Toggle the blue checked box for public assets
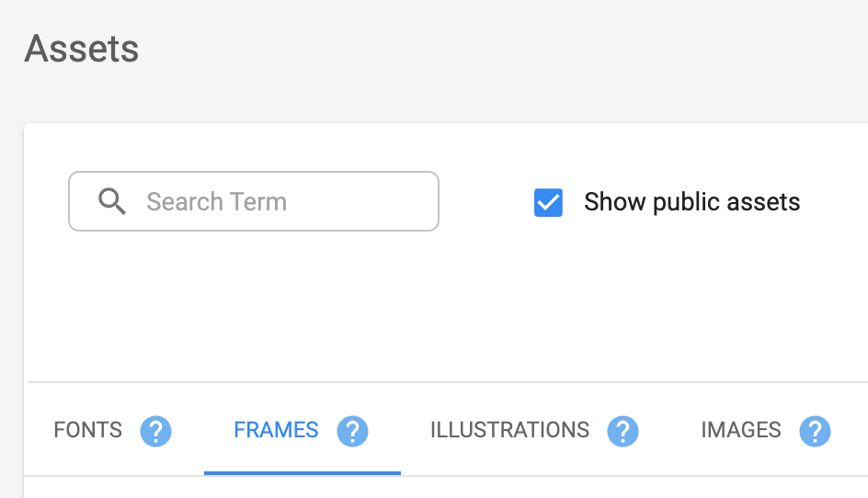The width and height of the screenshot is (868, 498). (548, 202)
